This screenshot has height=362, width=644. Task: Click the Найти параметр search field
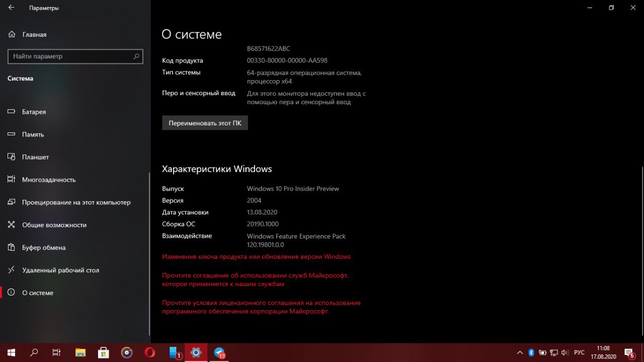(75, 56)
